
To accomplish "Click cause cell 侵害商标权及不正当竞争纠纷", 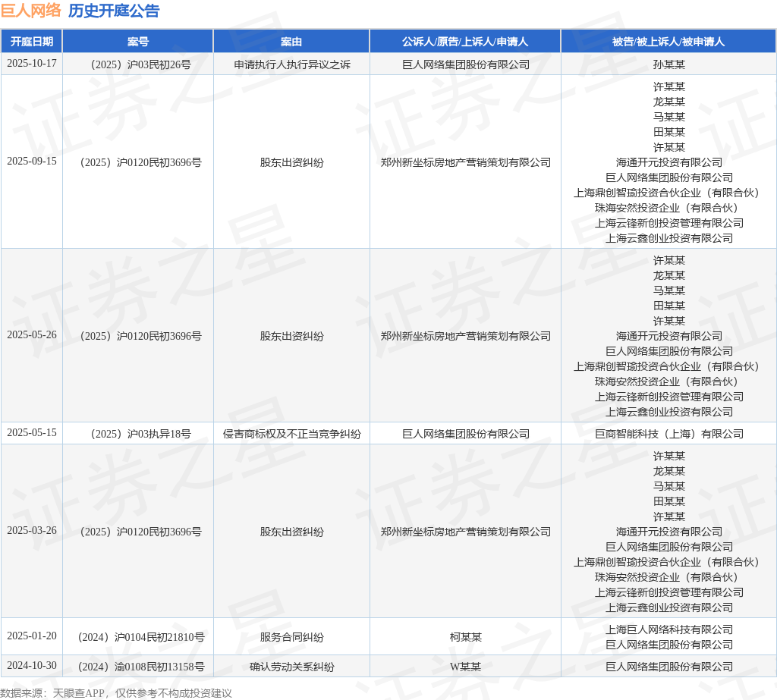I will pos(292,434).
